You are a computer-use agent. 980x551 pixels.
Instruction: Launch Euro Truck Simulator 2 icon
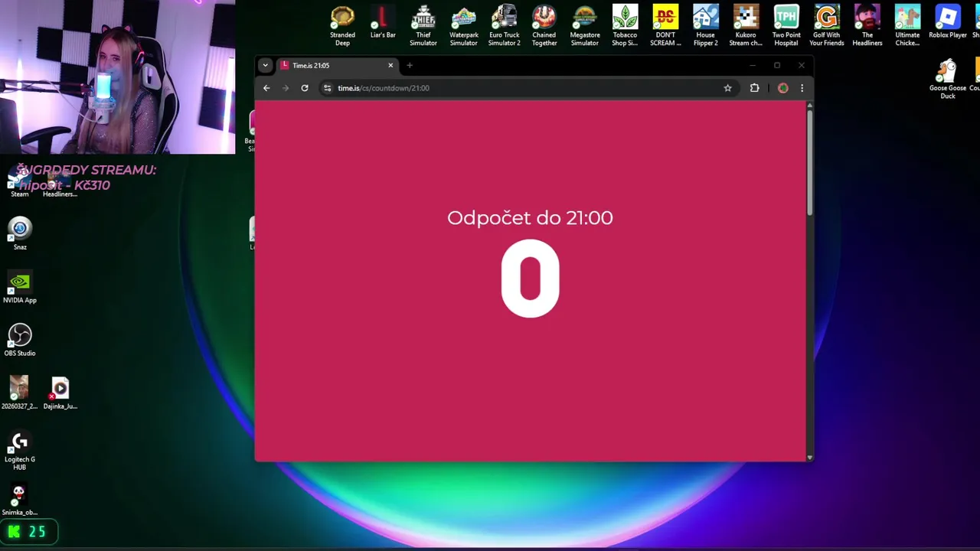click(x=504, y=25)
